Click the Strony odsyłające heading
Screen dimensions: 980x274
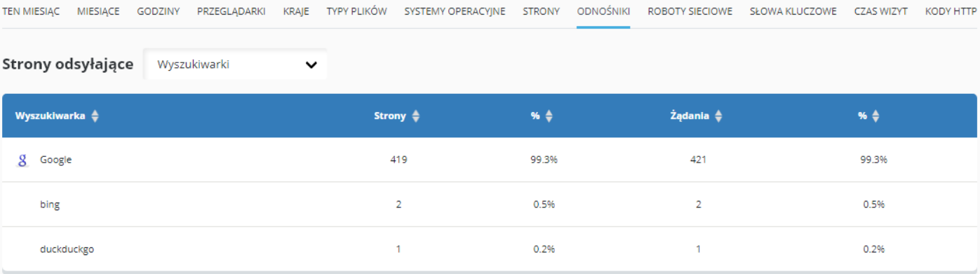click(x=68, y=64)
